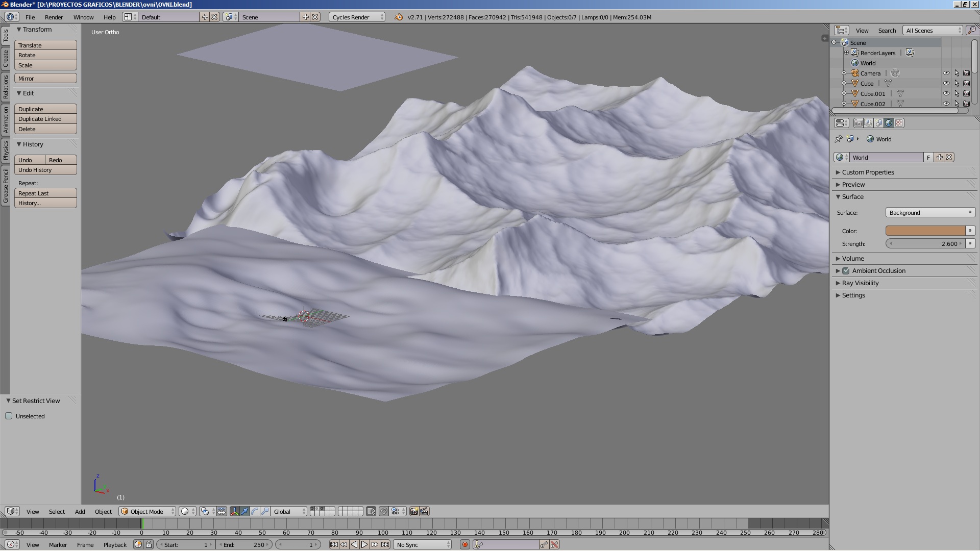Image resolution: width=980 pixels, height=551 pixels.
Task: Click the Duplicate Linked button
Action: (45, 119)
